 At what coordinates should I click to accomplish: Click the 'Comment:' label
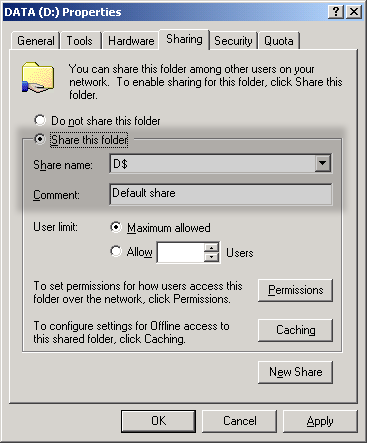[x=56, y=195]
